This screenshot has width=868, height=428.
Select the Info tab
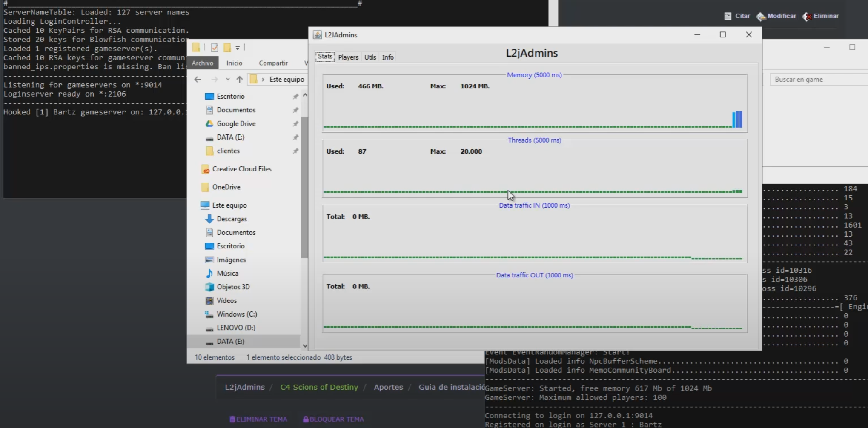pos(388,57)
